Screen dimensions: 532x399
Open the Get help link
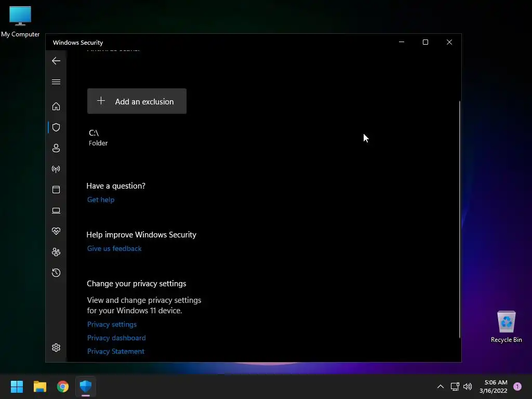click(x=101, y=199)
